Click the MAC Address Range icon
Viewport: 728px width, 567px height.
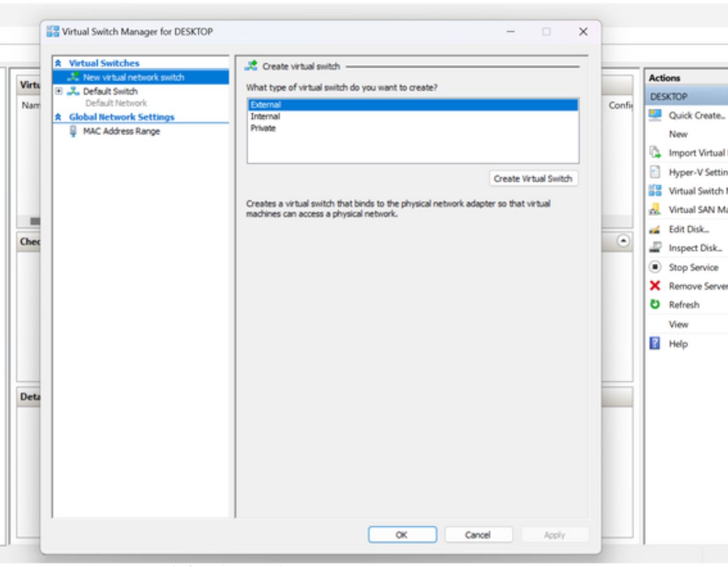(73, 131)
